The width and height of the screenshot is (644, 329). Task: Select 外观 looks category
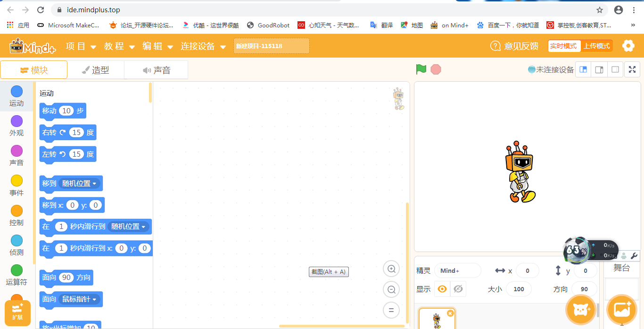tap(17, 126)
